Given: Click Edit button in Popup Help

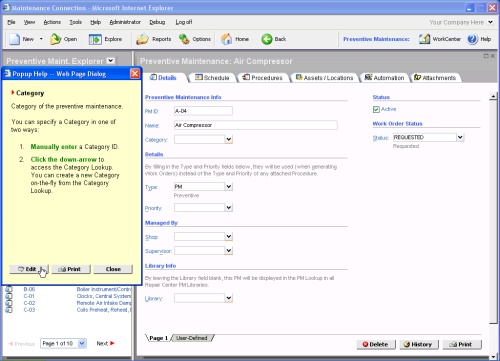Looking at the screenshot, I should coord(29,269).
